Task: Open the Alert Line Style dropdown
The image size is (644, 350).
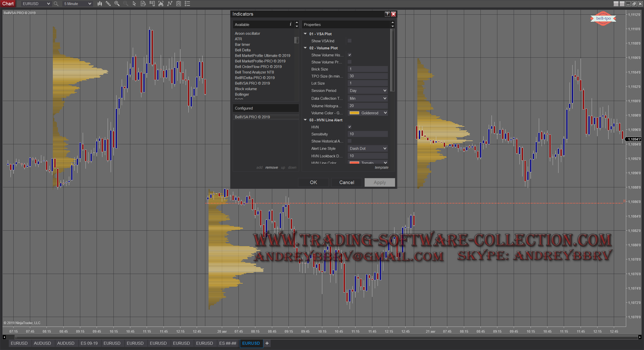Action: (x=368, y=149)
